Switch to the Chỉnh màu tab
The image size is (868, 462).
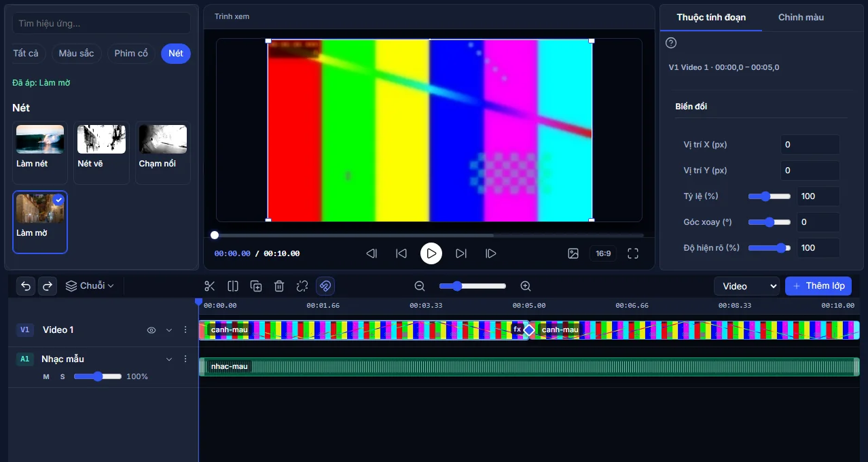[x=801, y=17]
